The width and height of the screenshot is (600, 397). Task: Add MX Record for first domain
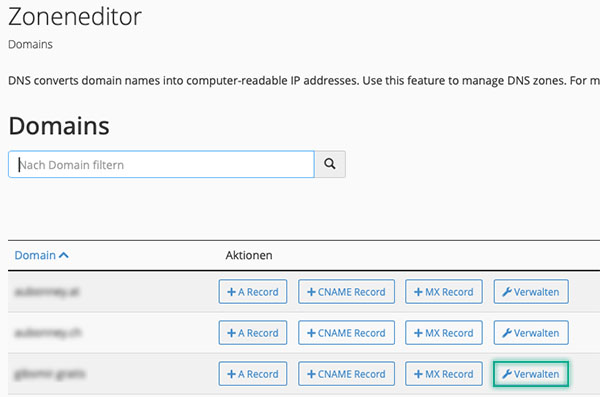tap(444, 292)
